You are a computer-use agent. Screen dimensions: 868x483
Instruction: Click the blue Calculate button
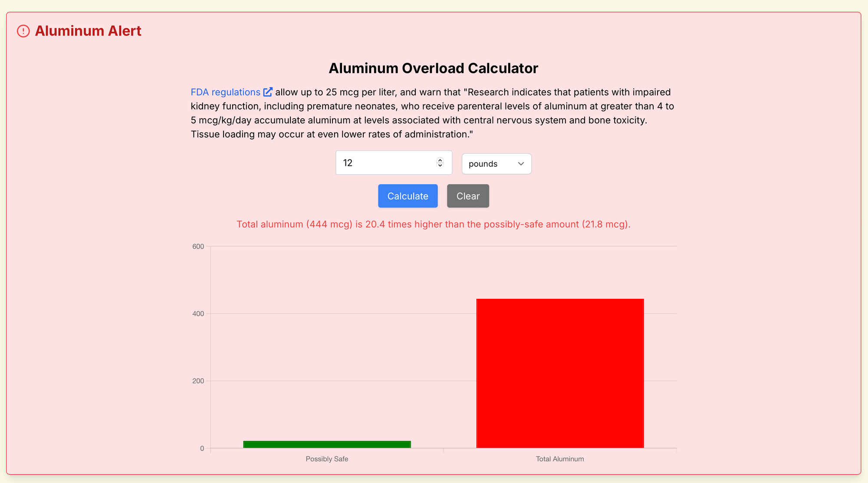tap(408, 196)
